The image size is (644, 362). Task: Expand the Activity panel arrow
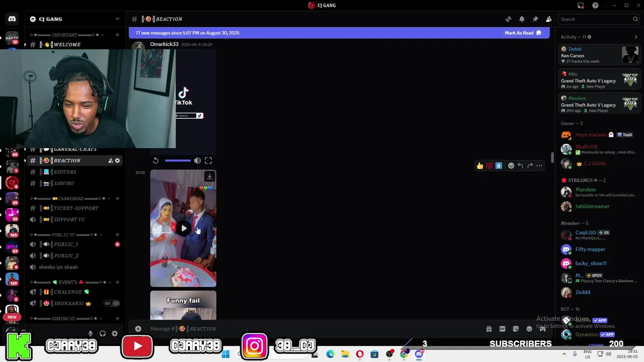click(x=636, y=37)
